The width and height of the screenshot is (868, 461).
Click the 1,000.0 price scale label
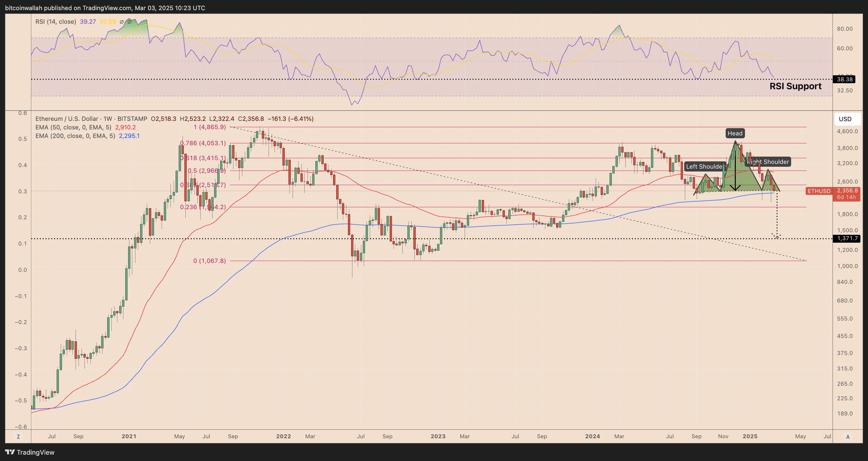pyautogui.click(x=847, y=266)
